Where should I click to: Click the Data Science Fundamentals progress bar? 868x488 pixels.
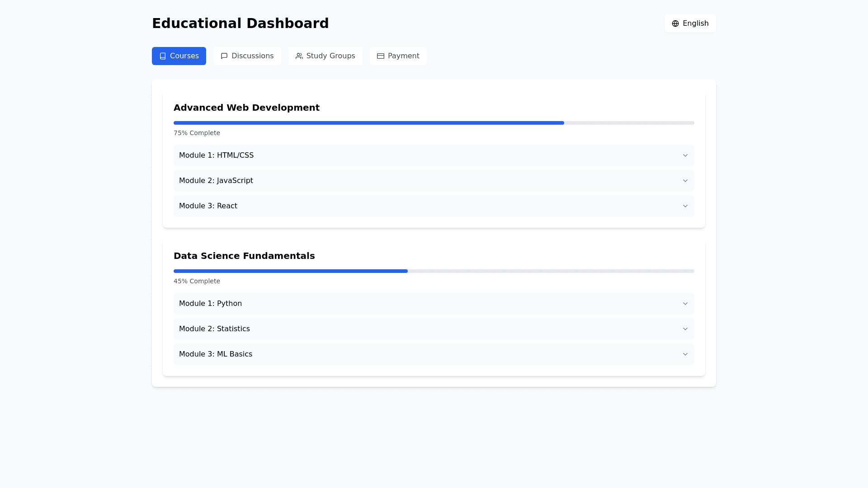point(433,271)
